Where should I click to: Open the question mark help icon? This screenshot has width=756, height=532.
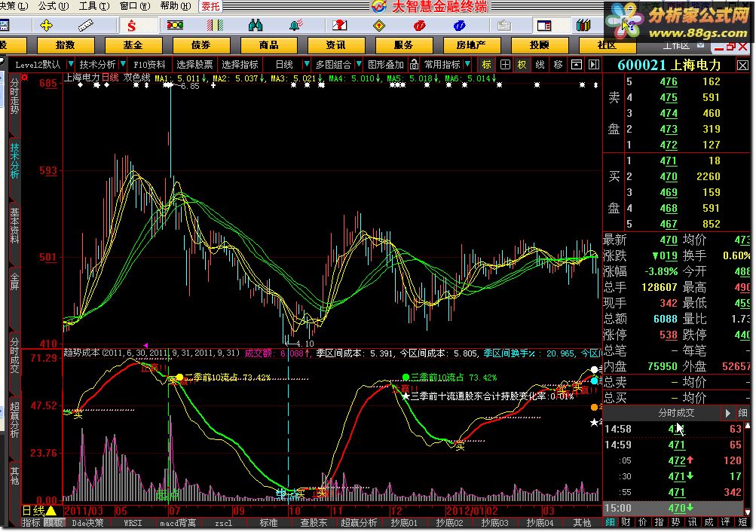tap(339, 25)
